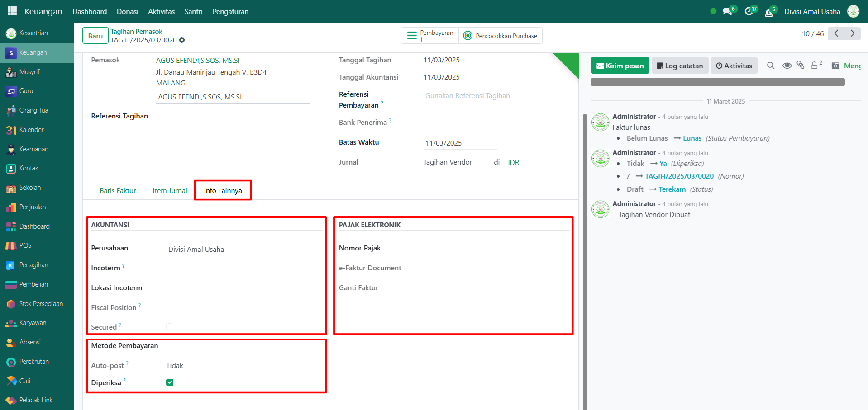This screenshot has height=410, width=868.
Task: Toggle the Diperiksa checkbox
Action: 170,382
